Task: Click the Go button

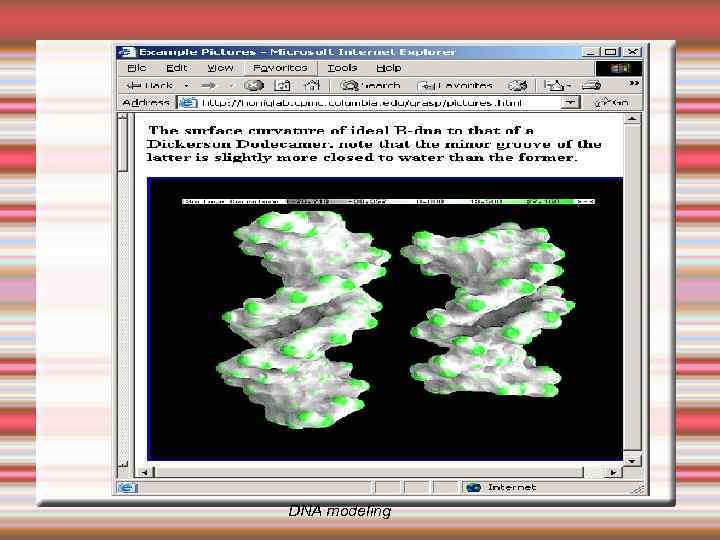Action: point(612,102)
